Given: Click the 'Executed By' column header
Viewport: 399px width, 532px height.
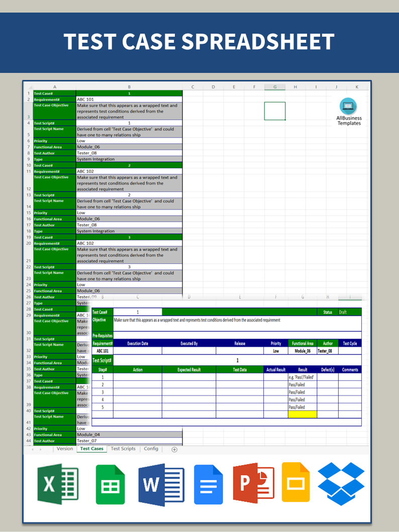Looking at the screenshot, I should click(x=189, y=343).
